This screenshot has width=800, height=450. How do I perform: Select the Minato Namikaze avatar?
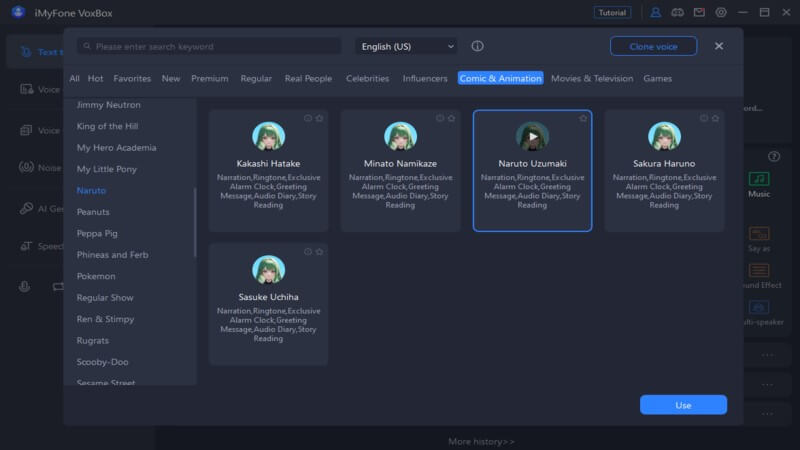(401, 136)
